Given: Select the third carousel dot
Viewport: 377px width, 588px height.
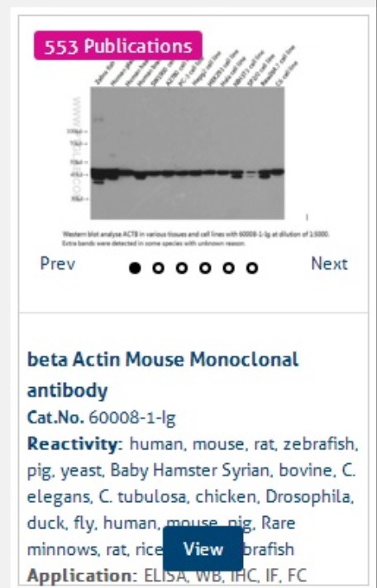Looking at the screenshot, I should [182, 268].
